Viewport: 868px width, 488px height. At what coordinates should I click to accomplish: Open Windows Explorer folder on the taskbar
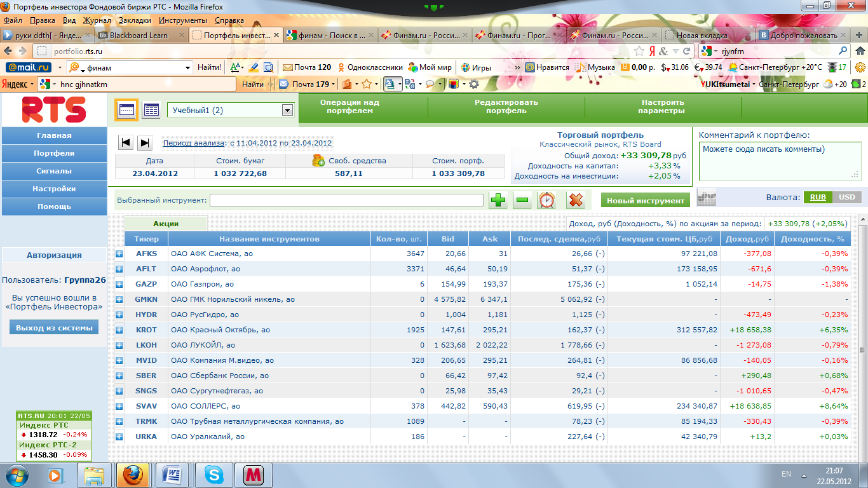click(94, 474)
